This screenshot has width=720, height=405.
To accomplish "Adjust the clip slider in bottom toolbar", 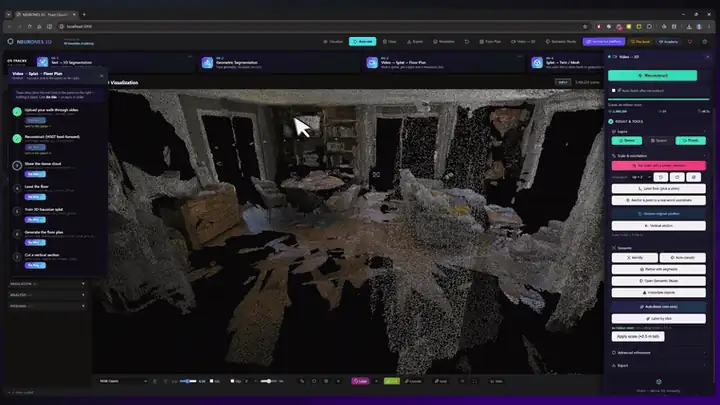I will tap(268, 381).
